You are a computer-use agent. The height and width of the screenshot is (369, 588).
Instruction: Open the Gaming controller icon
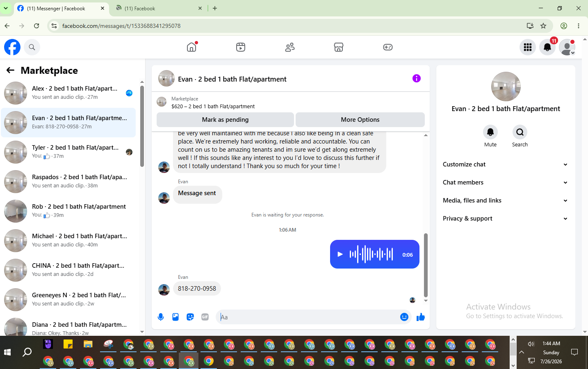click(388, 47)
